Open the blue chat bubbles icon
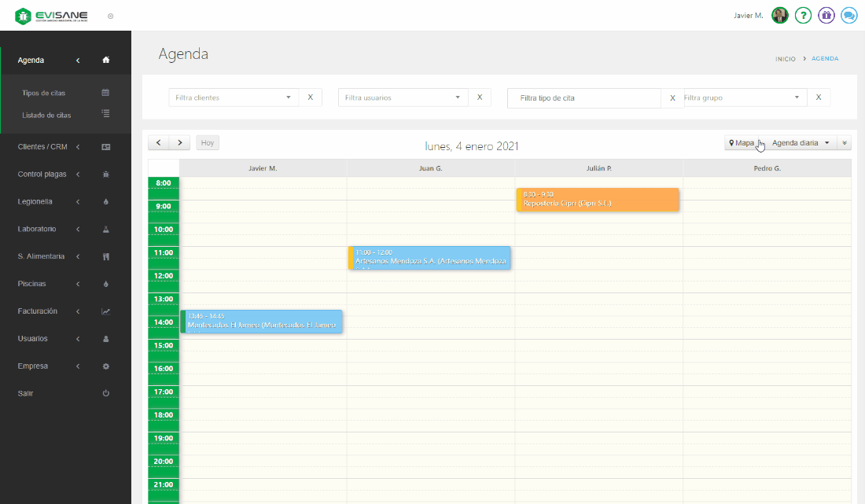The width and height of the screenshot is (865, 504). [x=848, y=15]
